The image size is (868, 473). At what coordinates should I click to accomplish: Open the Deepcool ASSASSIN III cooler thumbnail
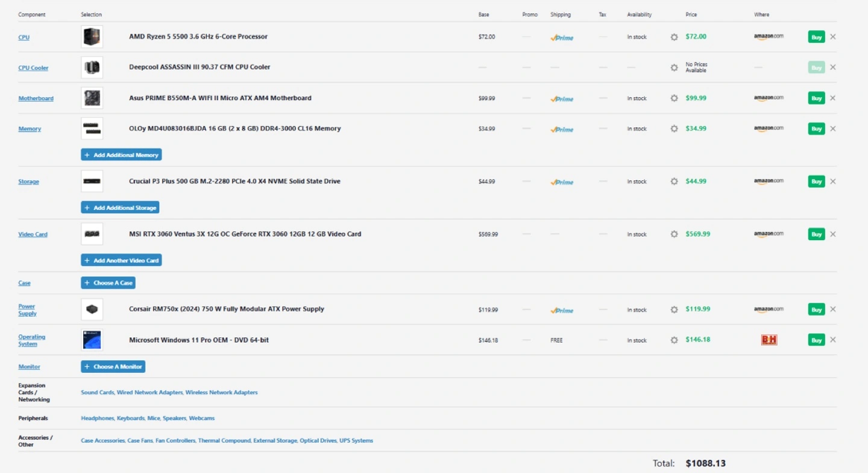92,68
